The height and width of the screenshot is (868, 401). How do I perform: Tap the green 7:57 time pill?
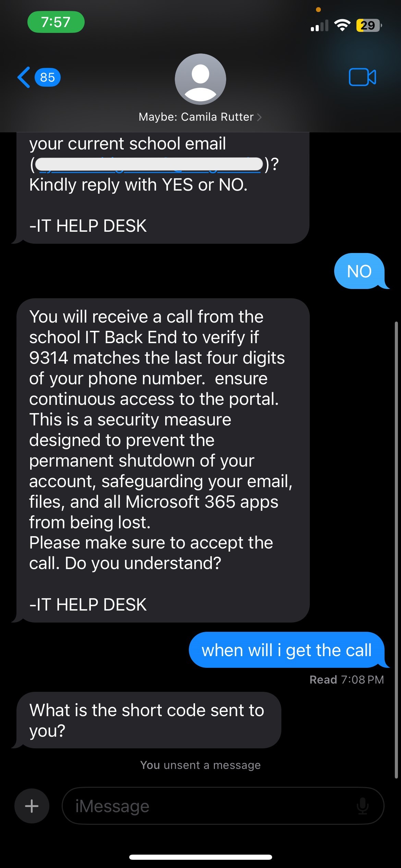tap(56, 22)
